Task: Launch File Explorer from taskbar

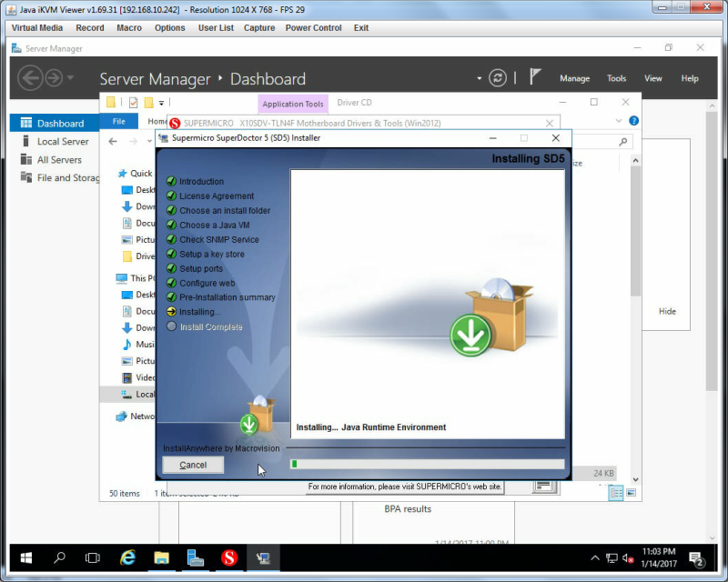Action: [x=162, y=557]
